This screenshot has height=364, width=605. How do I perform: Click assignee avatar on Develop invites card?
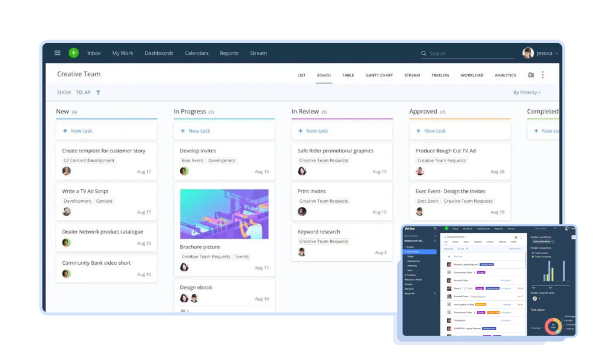point(184,171)
